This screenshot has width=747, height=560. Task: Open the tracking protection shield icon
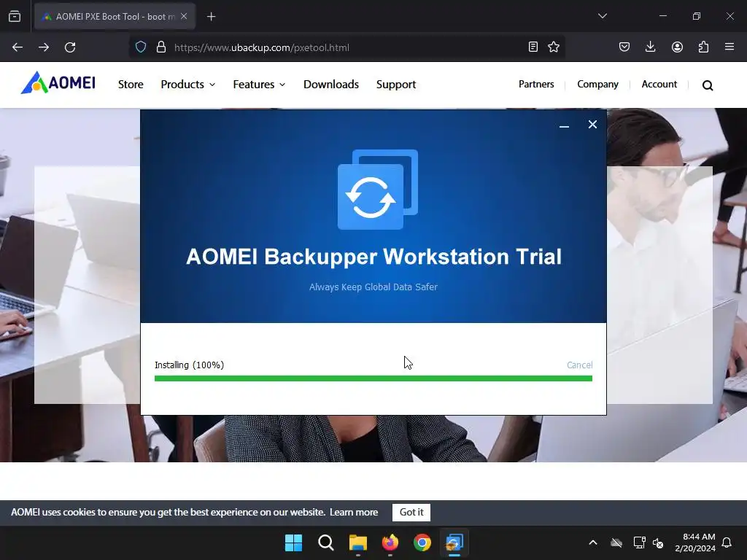tap(141, 47)
